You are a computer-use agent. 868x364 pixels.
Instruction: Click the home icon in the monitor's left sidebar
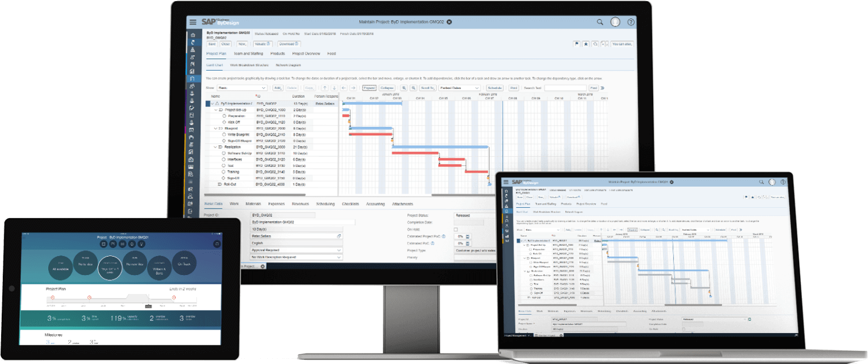192,35
